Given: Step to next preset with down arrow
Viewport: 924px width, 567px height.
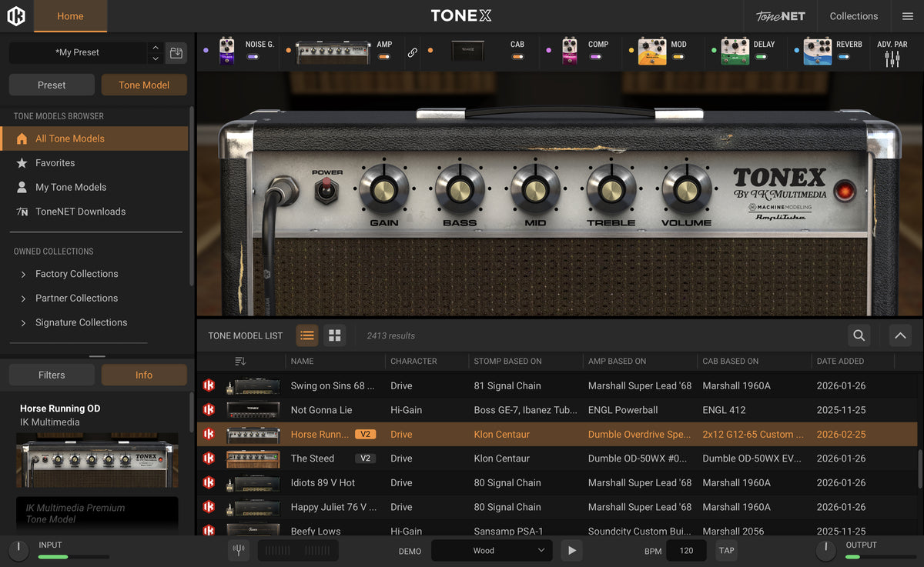Looking at the screenshot, I should pyautogui.click(x=156, y=58).
